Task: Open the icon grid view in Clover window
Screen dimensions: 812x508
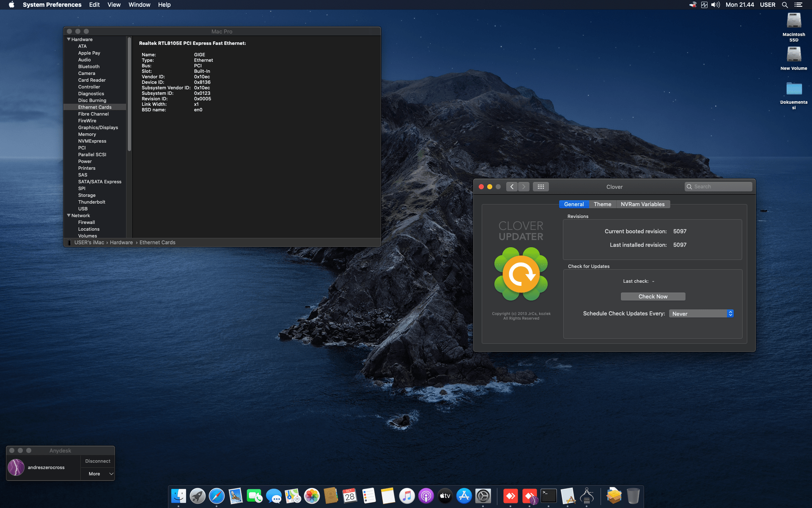Action: (x=540, y=186)
